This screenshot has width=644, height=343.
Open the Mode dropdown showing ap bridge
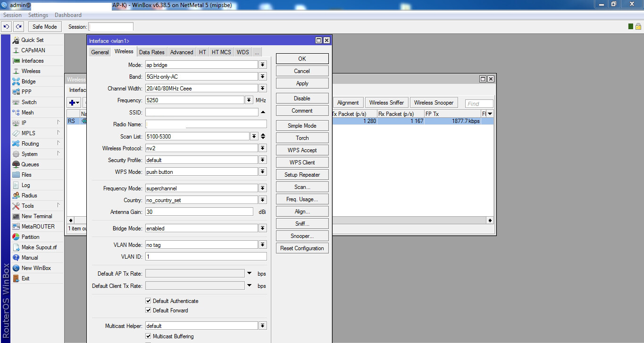(262, 65)
